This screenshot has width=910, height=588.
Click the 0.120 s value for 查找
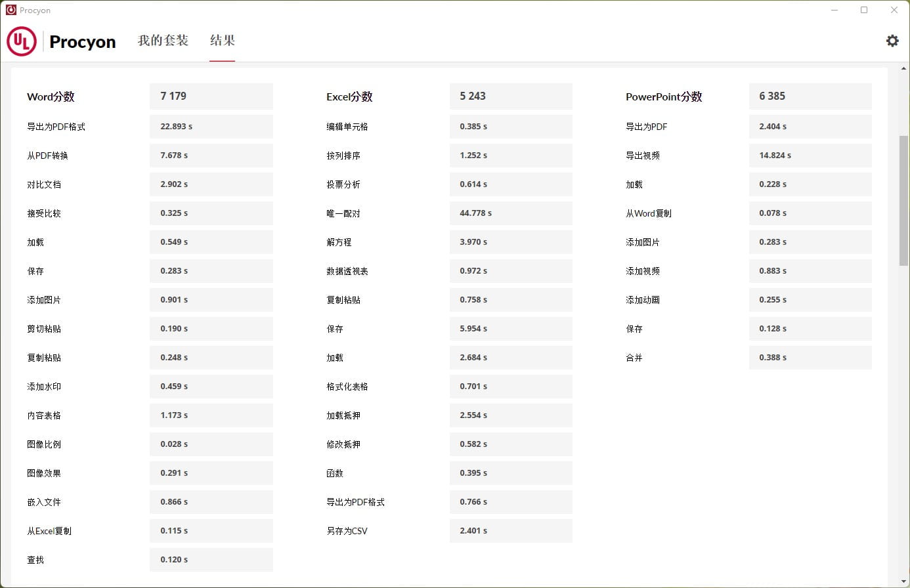tap(211, 560)
